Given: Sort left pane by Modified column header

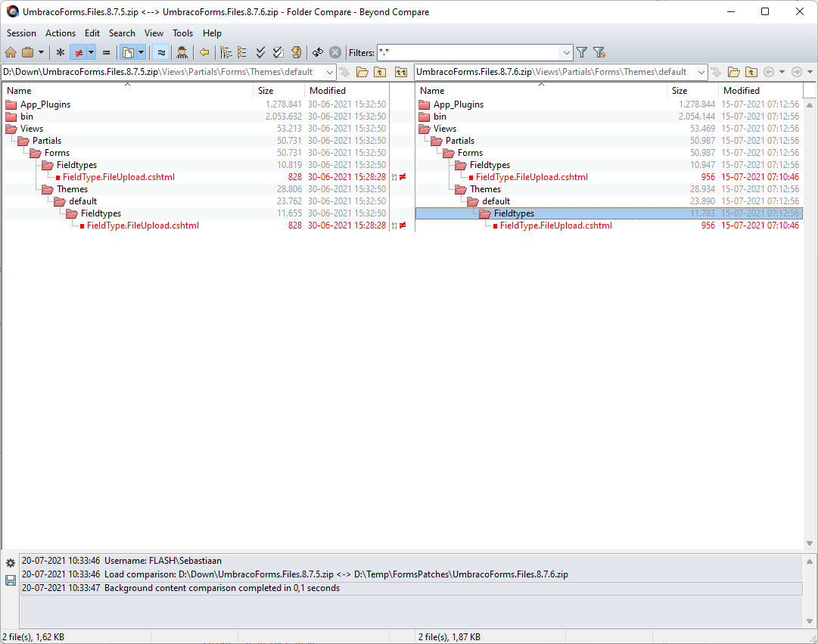Looking at the screenshot, I should coord(347,90).
